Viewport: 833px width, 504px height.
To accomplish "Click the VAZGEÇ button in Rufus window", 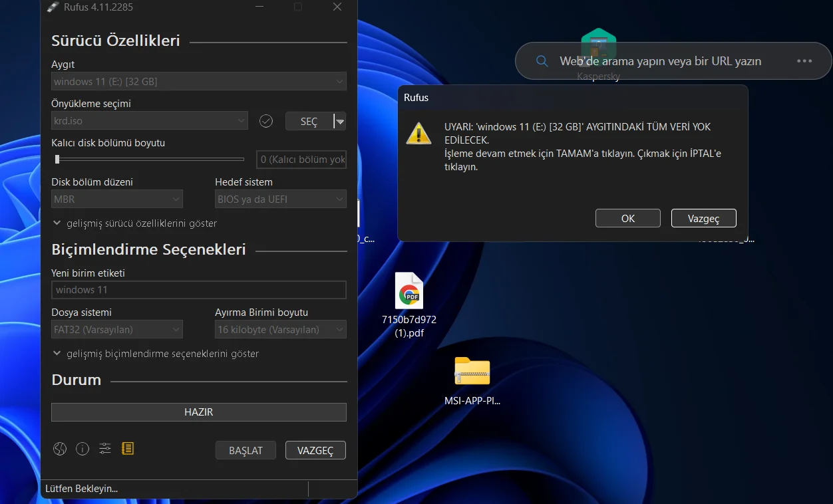I will [x=315, y=450].
